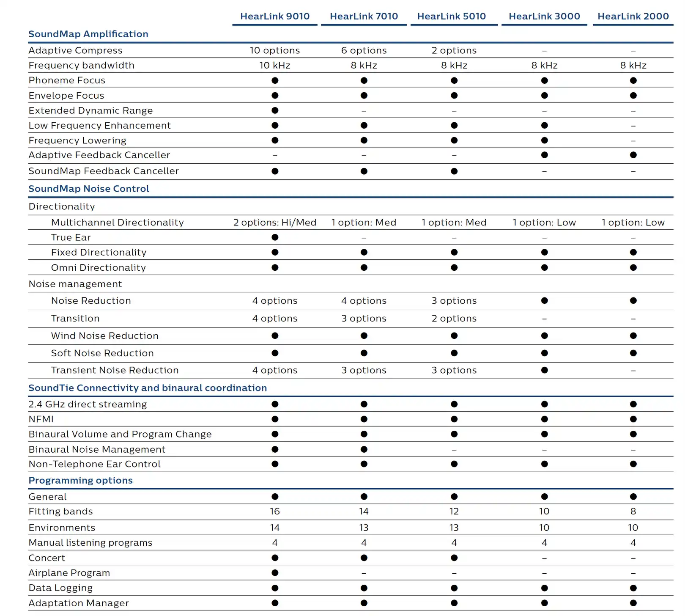Viewport: 685px width, 616px height.
Task: Click '2 options' in the Transition row
Action: tap(454, 319)
